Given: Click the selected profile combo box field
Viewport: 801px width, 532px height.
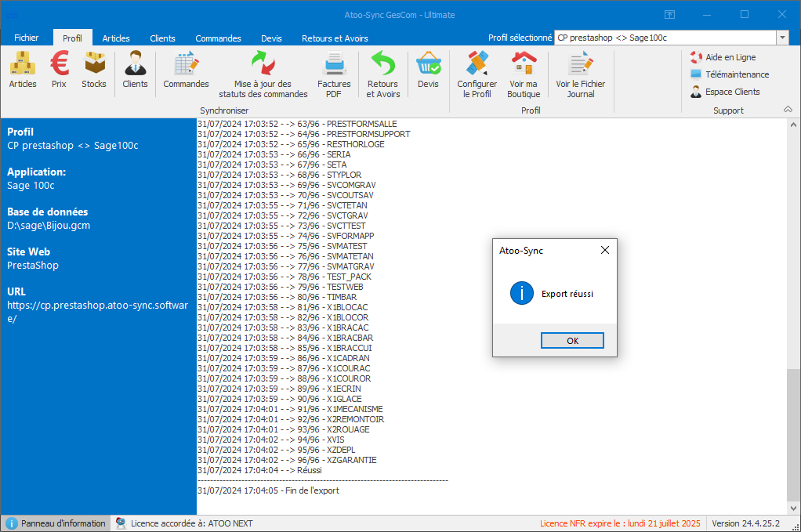Looking at the screenshot, I should pyautogui.click(x=665, y=38).
